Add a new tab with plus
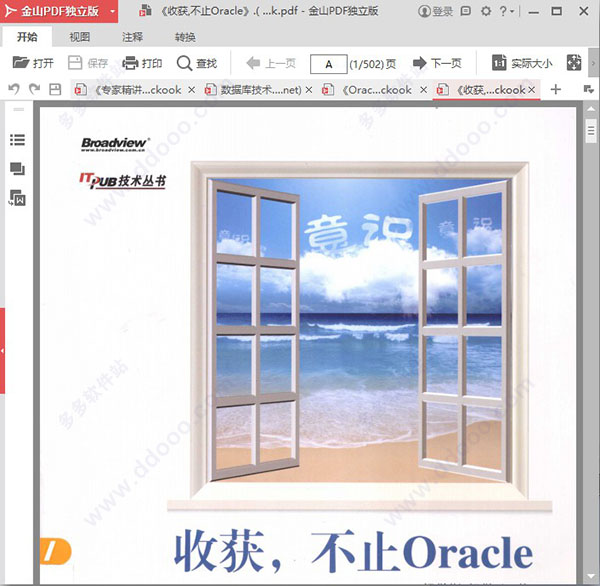This screenshot has width=600, height=586. (556, 90)
